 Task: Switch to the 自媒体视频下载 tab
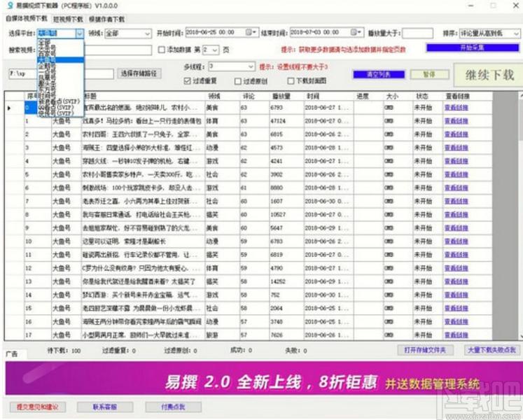27,18
